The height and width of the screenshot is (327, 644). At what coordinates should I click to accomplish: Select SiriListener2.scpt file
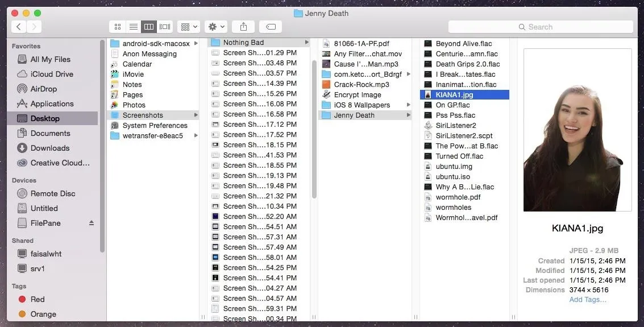[464, 135]
